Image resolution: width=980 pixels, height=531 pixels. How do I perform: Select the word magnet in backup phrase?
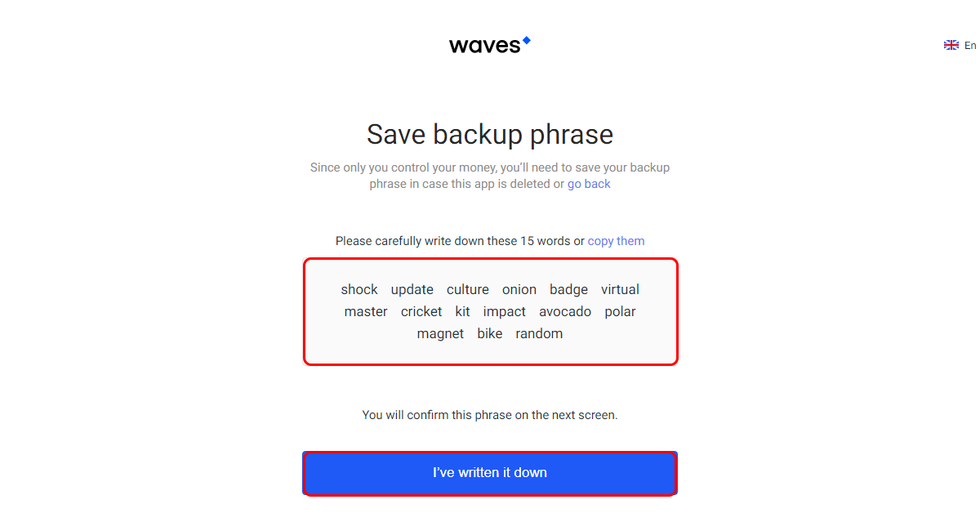[440, 334]
